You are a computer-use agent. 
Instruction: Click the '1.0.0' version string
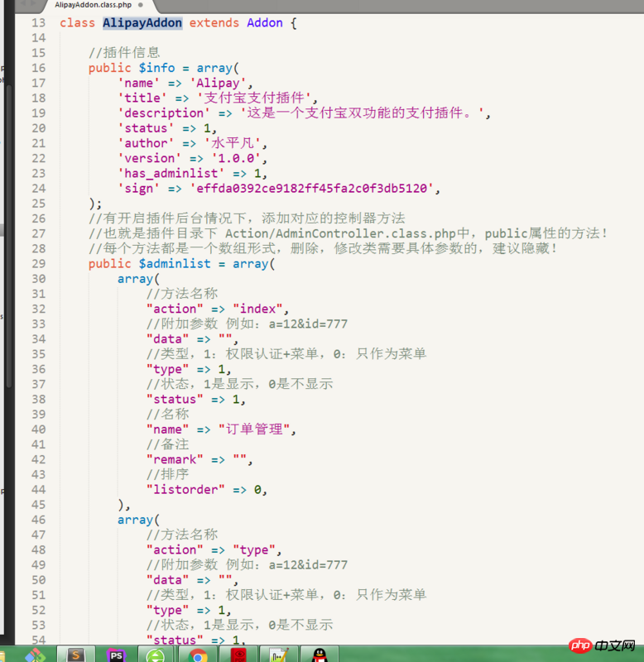tap(237, 158)
